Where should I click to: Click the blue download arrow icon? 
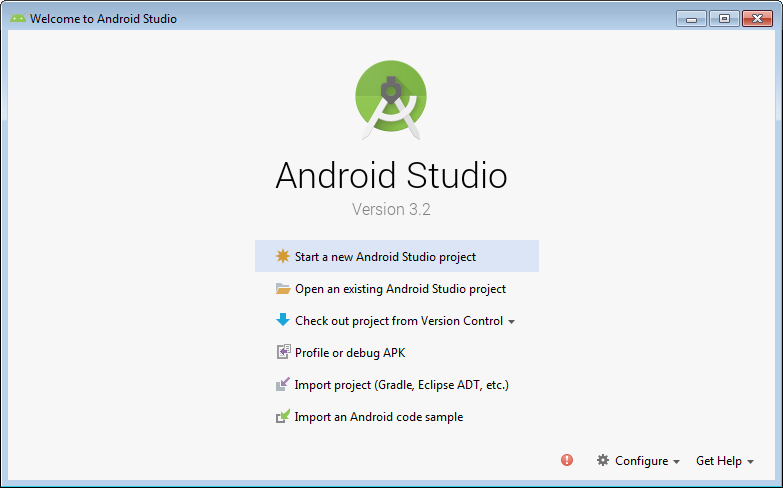coord(283,321)
